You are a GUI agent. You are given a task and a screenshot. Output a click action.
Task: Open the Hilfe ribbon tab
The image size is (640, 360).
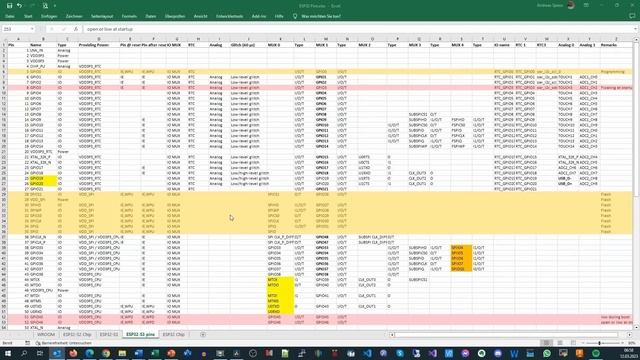pos(279,16)
